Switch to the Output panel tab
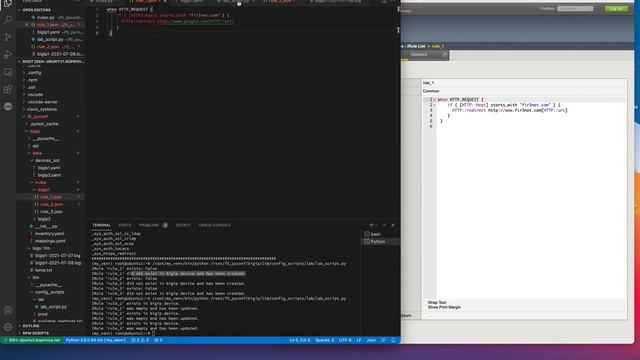The image size is (640, 360). coord(183,225)
